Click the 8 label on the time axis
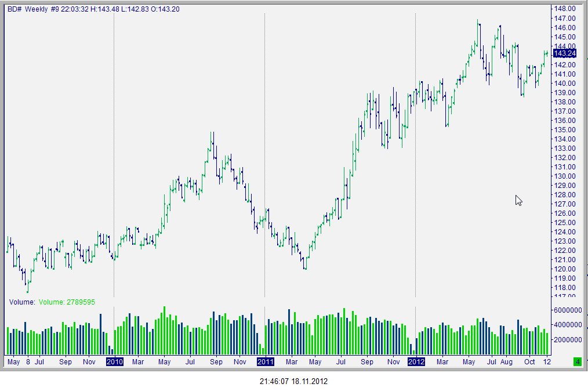Image resolution: width=588 pixels, height=391 pixels. click(28, 362)
